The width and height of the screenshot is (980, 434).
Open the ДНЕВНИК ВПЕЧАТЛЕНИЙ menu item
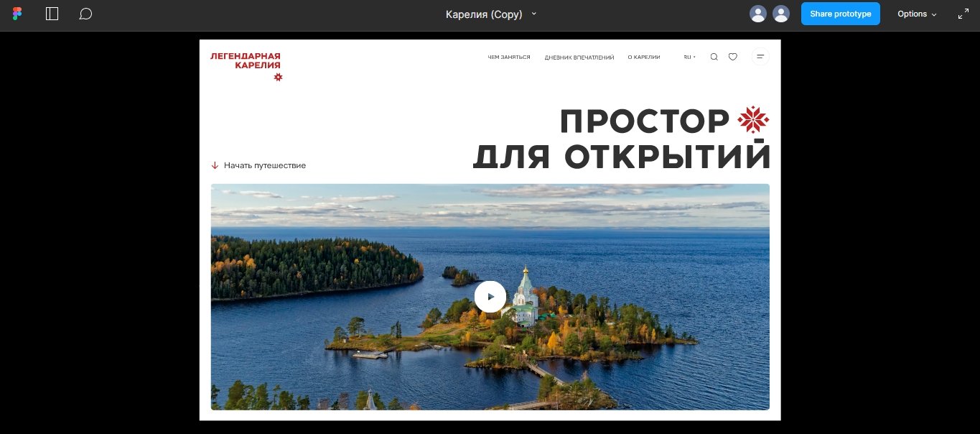pyautogui.click(x=579, y=57)
